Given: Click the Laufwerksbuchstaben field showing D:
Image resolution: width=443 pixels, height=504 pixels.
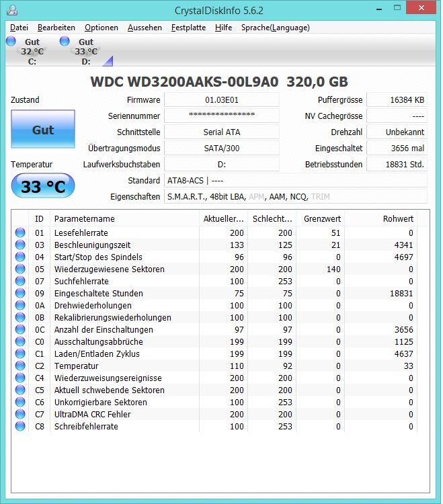Looking at the screenshot, I should coord(222,164).
